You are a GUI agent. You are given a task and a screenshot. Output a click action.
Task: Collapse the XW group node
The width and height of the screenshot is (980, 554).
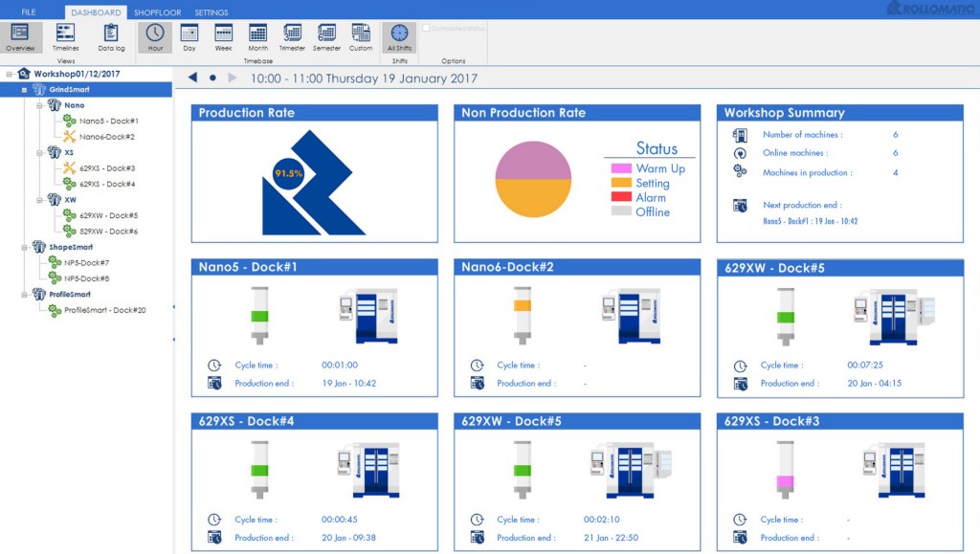pos(39,200)
